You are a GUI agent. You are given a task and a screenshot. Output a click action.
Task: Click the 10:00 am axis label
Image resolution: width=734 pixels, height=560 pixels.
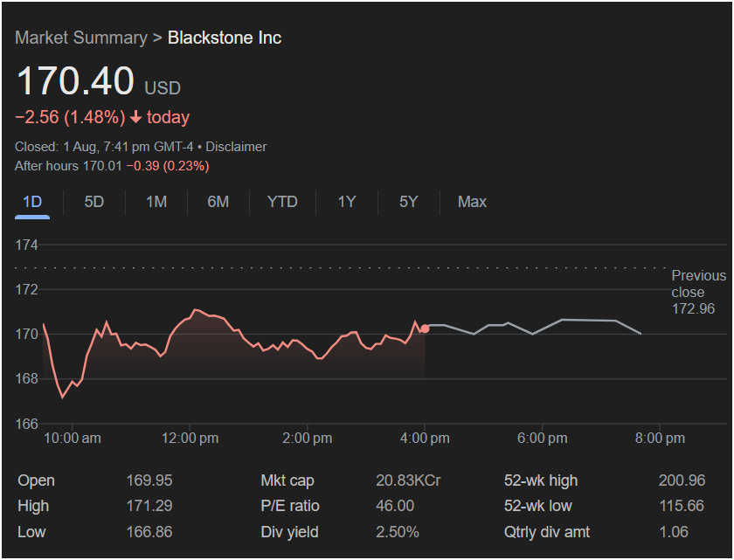pyautogui.click(x=72, y=439)
